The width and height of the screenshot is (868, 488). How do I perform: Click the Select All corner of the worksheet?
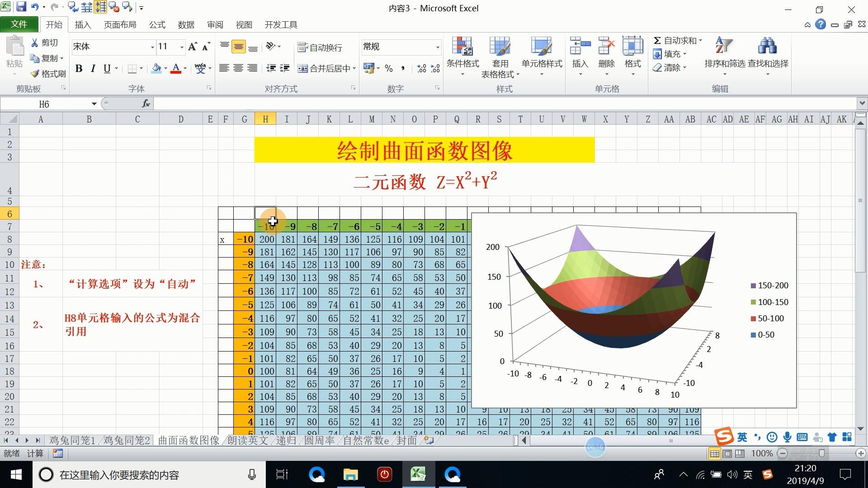pos(9,119)
